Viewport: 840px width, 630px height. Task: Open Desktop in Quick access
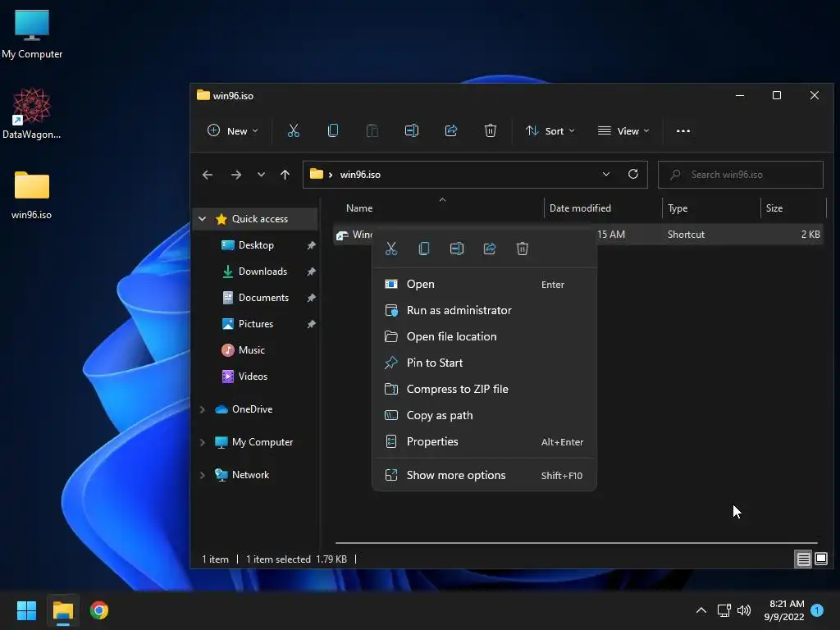click(256, 244)
